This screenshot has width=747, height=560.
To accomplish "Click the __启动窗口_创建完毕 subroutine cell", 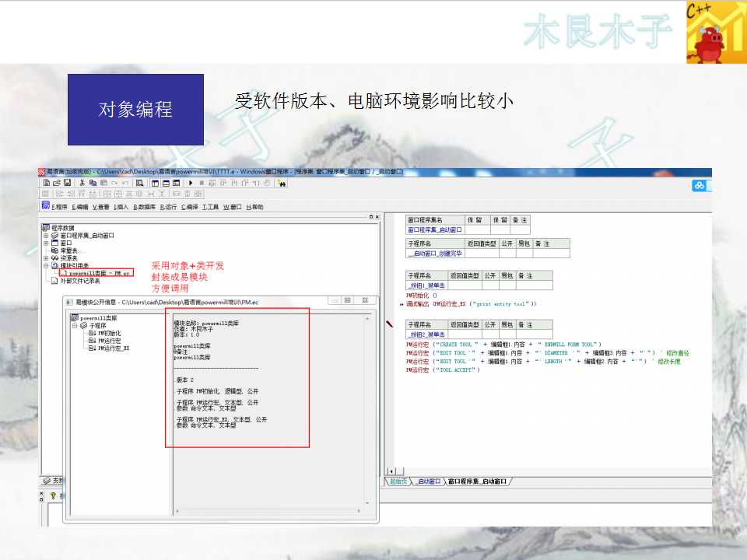I will point(435,254).
